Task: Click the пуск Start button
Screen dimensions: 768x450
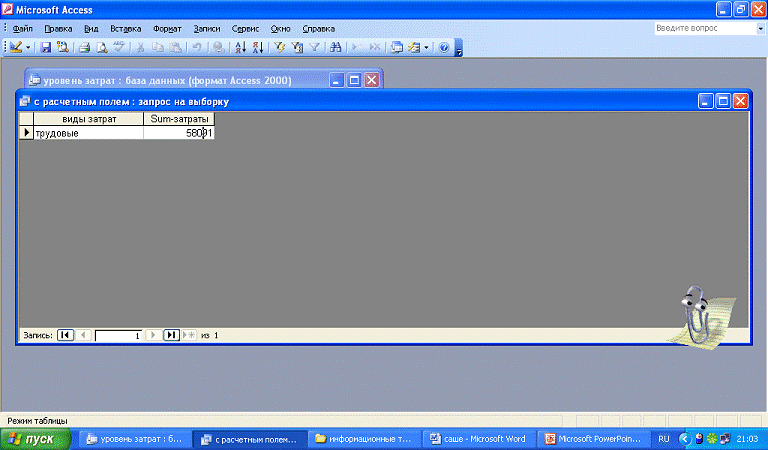Action: coord(35,439)
